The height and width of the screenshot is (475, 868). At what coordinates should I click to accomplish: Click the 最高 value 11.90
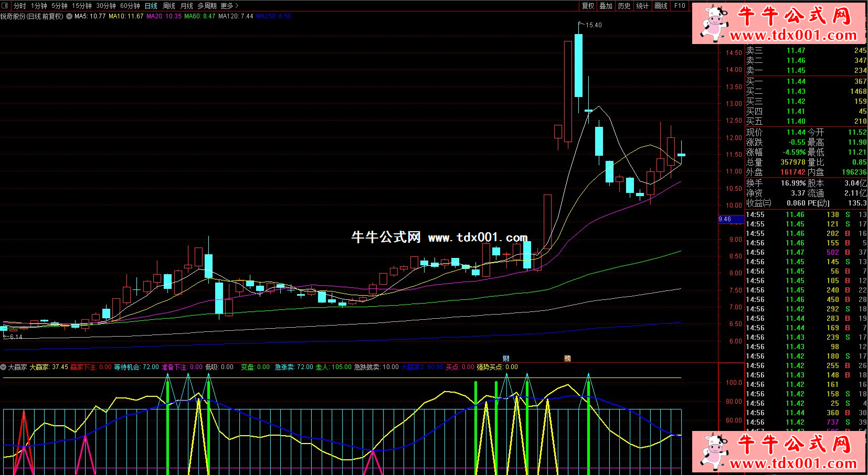[857, 143]
